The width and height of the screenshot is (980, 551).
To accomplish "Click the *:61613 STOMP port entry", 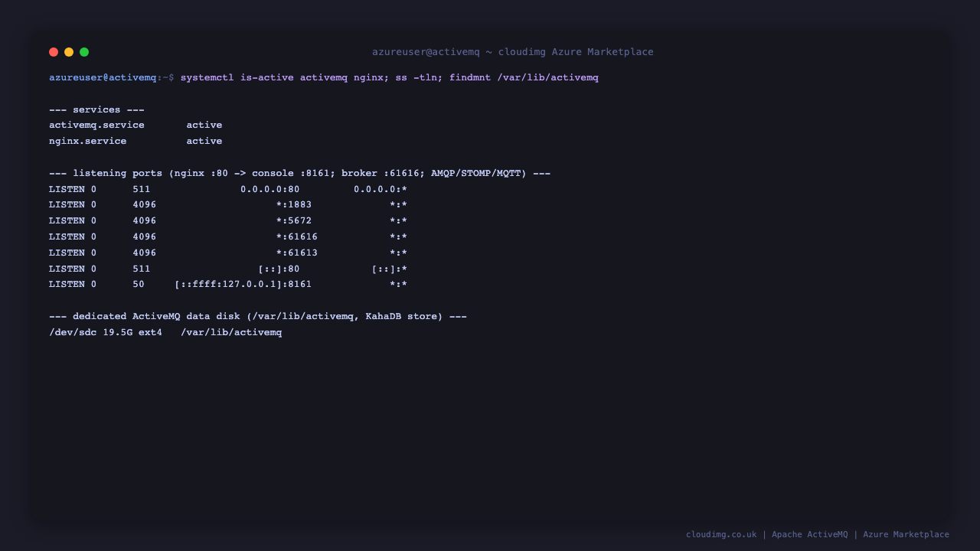I will 297,253.
